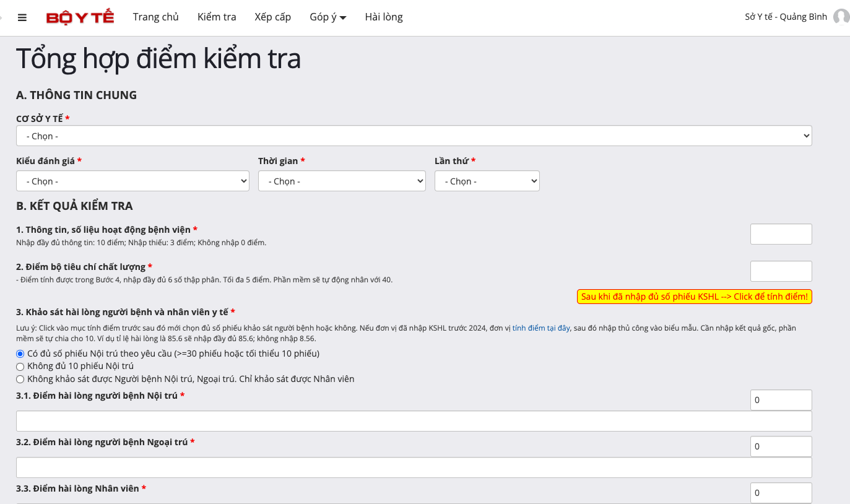Click the Sở Y tế - Quảng Bình account name

pos(786,17)
